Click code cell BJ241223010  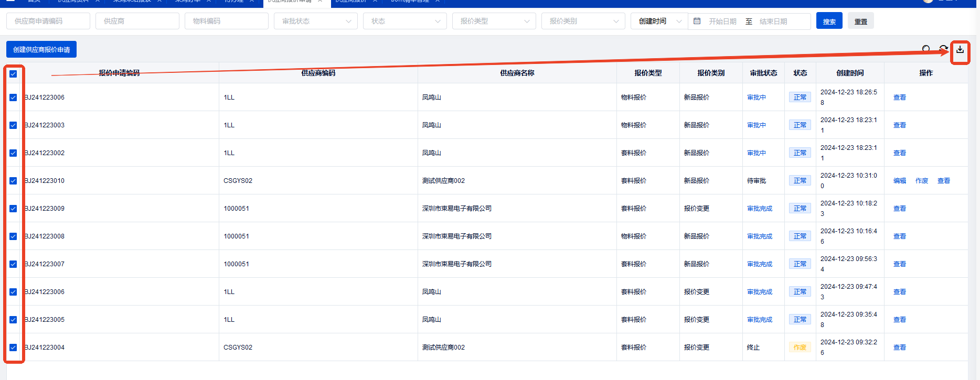point(45,181)
